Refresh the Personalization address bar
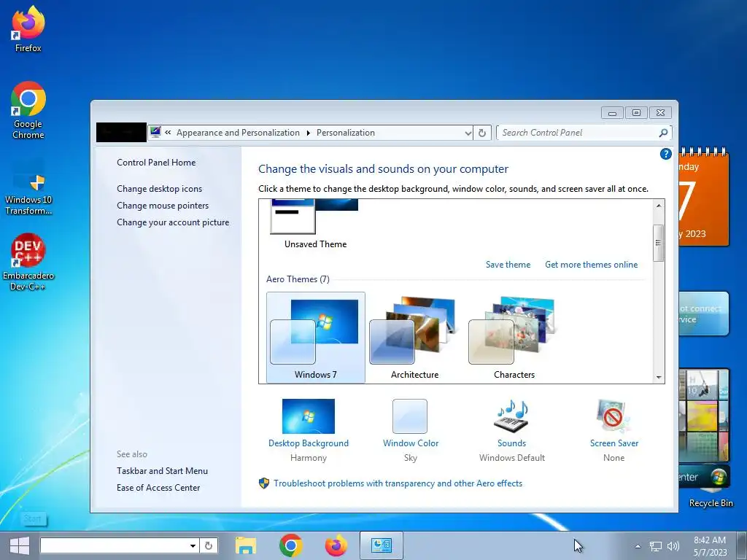Screen dimensions: 747x560 [x=481, y=133]
